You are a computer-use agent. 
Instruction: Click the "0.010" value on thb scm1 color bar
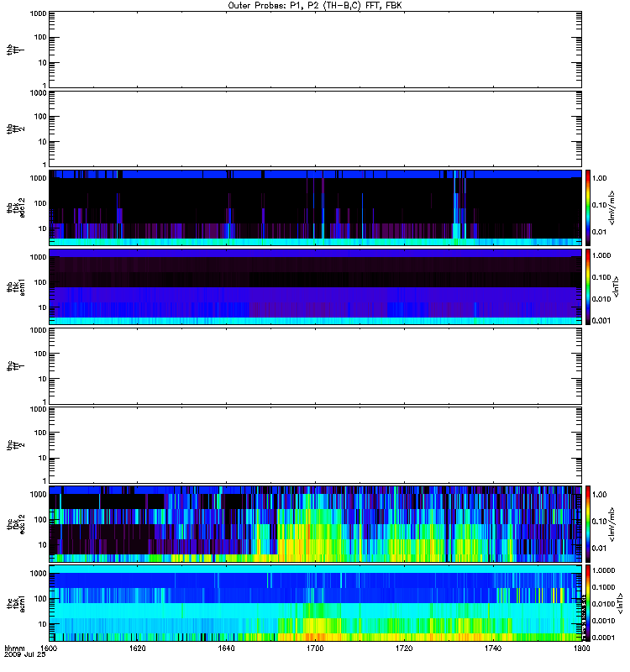[601, 299]
